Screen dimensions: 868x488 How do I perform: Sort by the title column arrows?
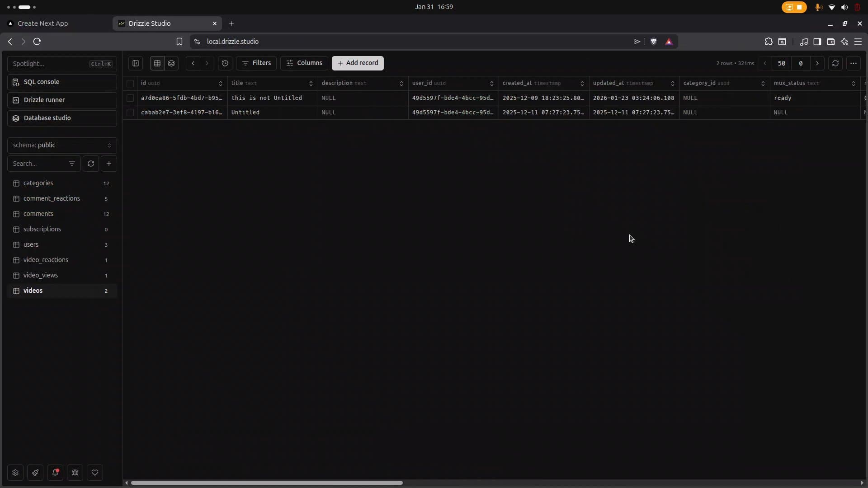click(311, 84)
